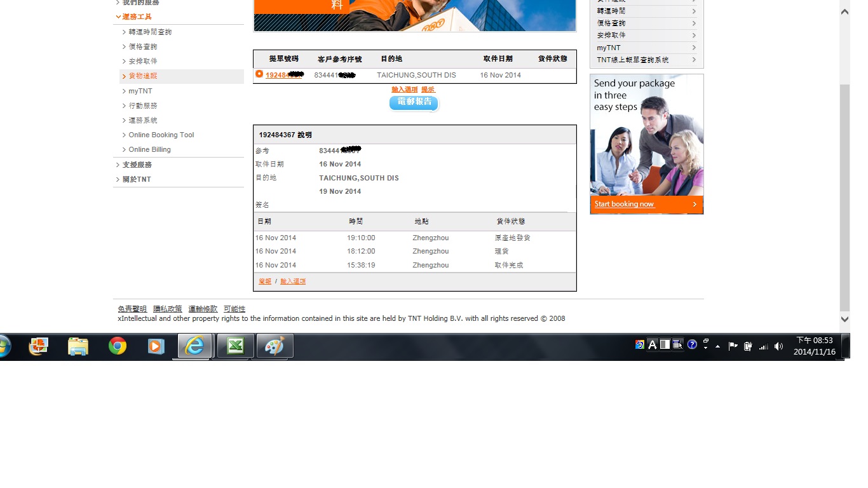Click the blue question-mark help tray icon
This screenshot has width=868, height=488.
693,344
